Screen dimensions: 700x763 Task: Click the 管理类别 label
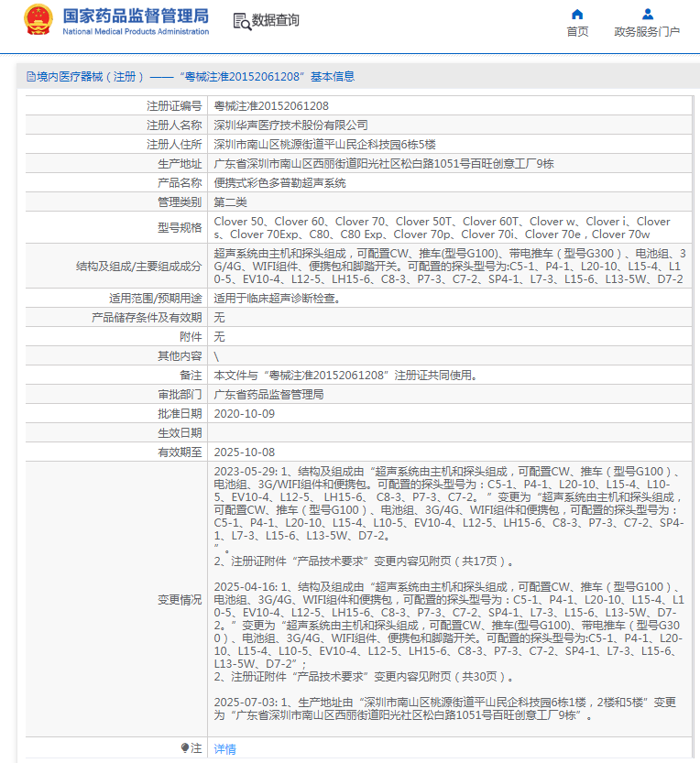click(x=180, y=202)
